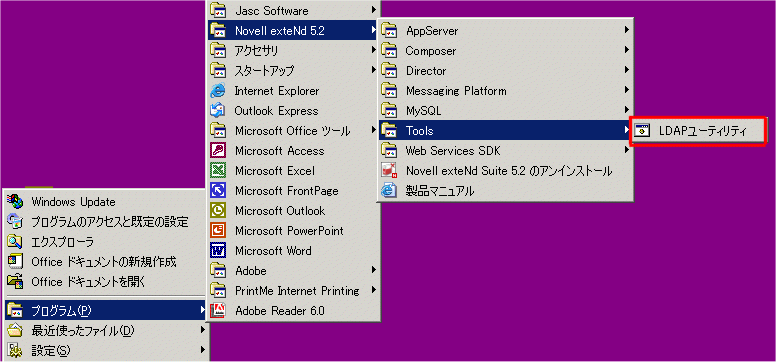Click the Microsoft Excel icon

pos(218,171)
